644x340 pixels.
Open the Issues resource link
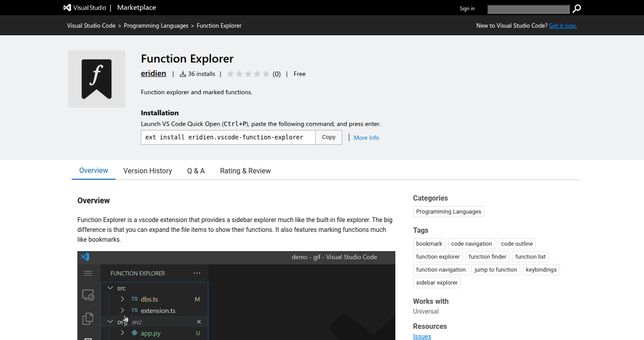(x=422, y=336)
